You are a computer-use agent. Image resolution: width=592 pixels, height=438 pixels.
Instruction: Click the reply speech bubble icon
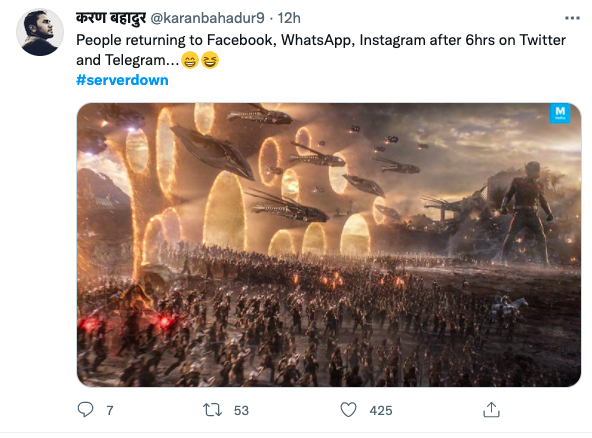tap(85, 409)
